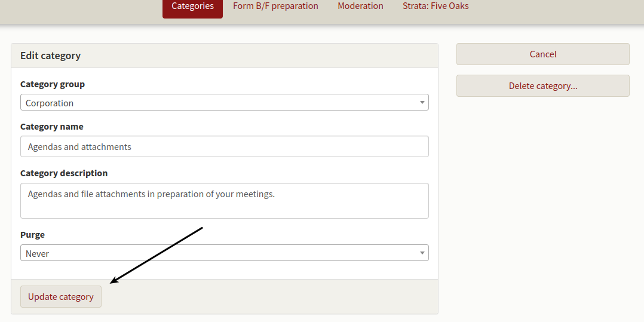644x322 pixels.
Task: Click the Edit category panel heading
Action: tap(51, 56)
